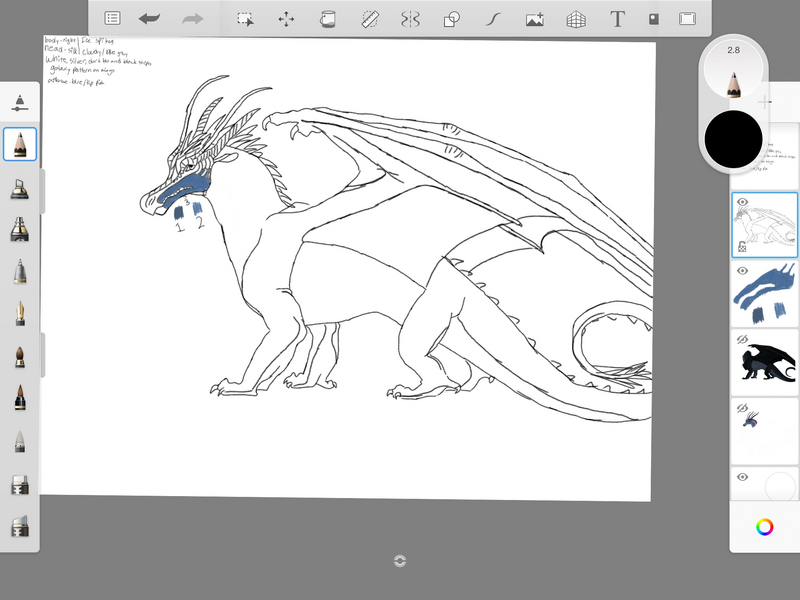Activate the Predictive Stroke tool
Screen dimensions: 800x600
(492, 18)
